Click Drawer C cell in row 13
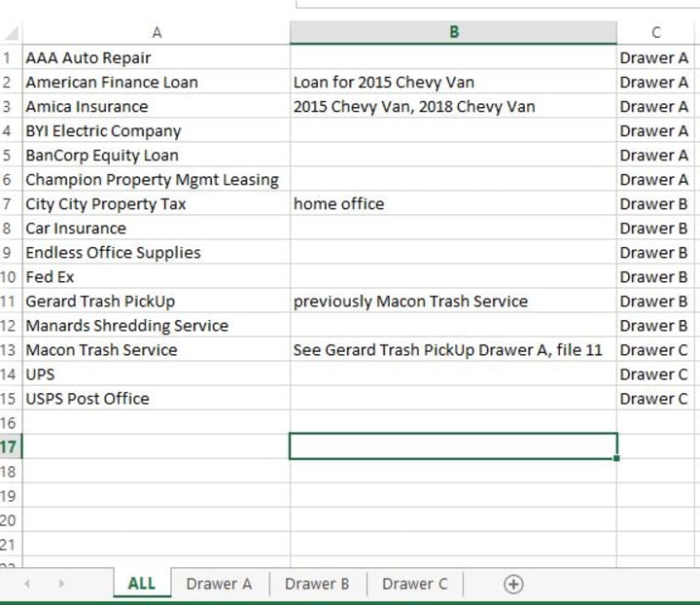 pyautogui.click(x=655, y=349)
